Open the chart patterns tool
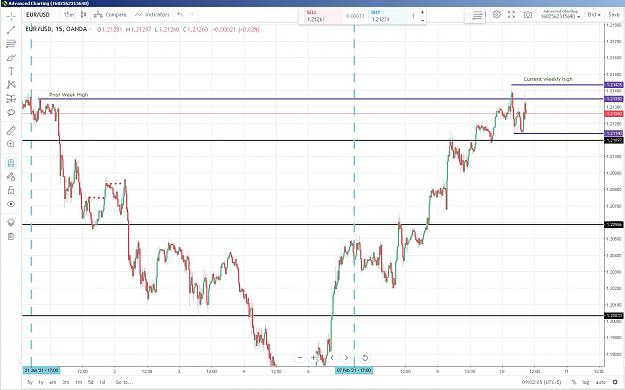 [x=11, y=85]
